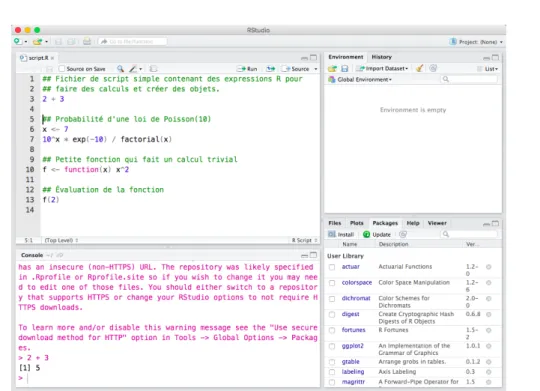Open the R Script file type selector
The width and height of the screenshot is (540, 391).
[304, 240]
